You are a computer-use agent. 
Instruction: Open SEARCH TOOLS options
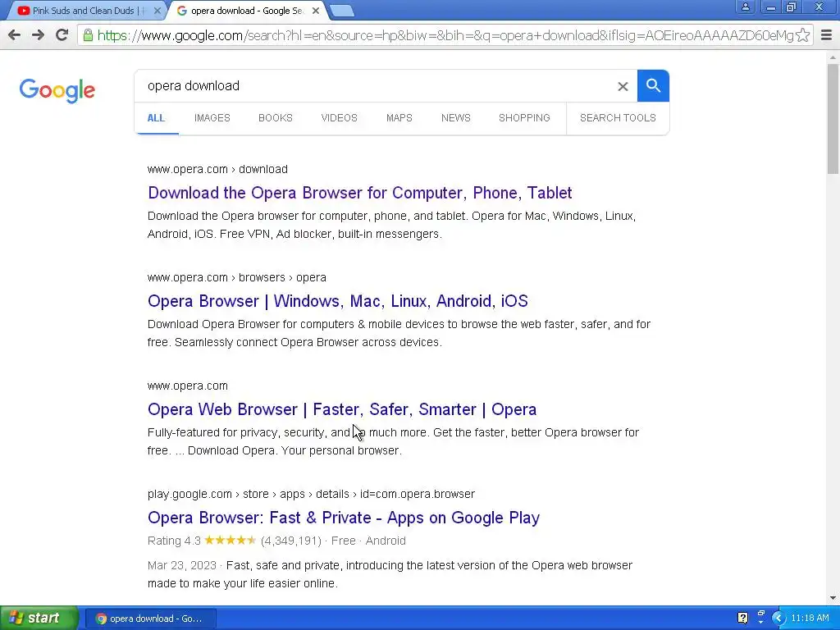[618, 118]
